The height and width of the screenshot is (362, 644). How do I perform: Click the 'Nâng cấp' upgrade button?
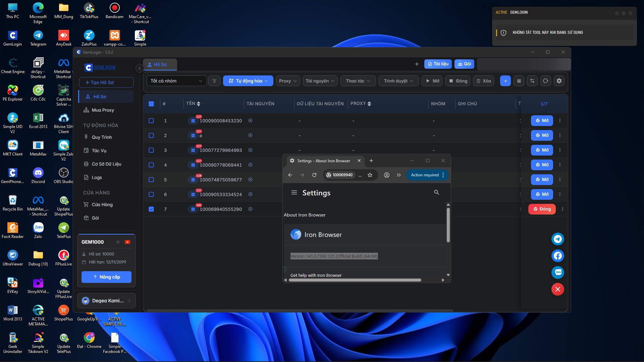[106, 277]
